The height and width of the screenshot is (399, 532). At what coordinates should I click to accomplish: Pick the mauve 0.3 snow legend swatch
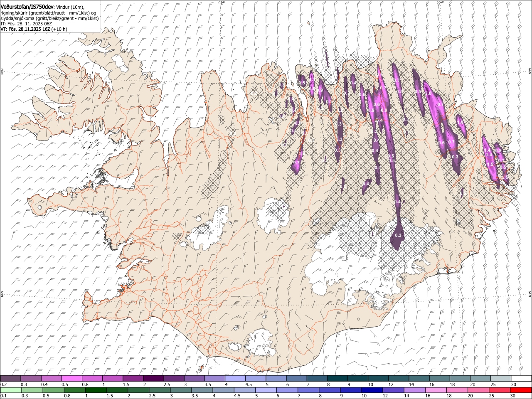[x=31, y=379]
